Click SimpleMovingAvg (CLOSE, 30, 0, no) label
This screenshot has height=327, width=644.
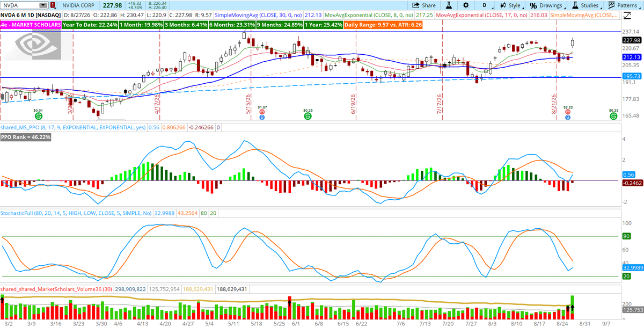click(259, 15)
